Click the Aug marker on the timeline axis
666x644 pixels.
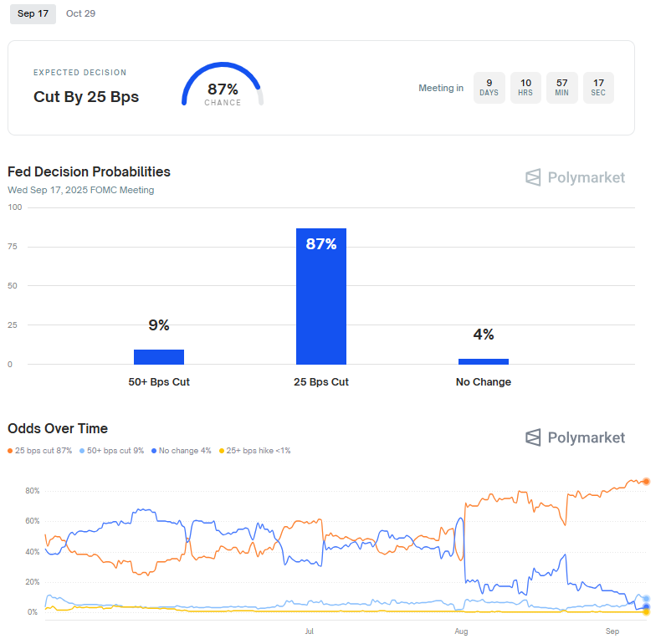pos(460,630)
